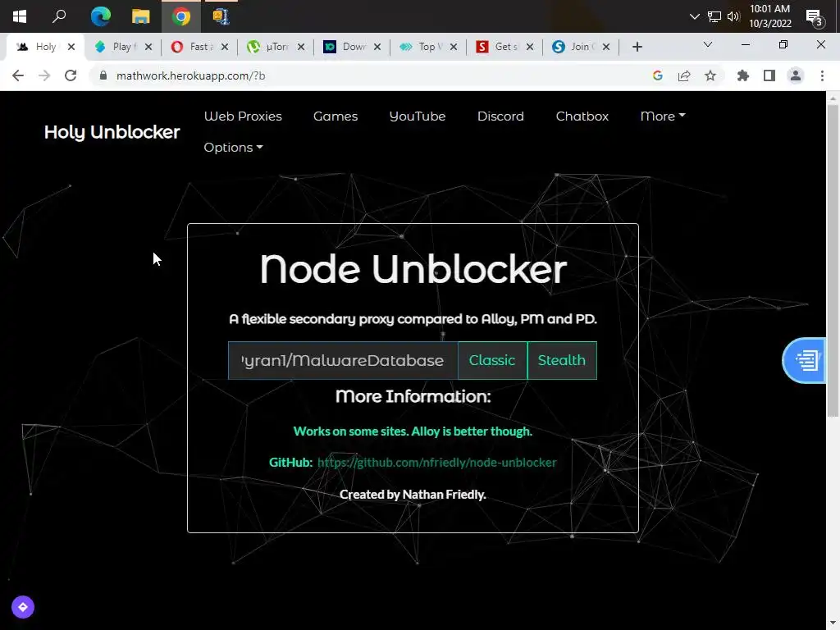Image resolution: width=840 pixels, height=630 pixels.
Task: Open the Chrome three-dot menu
Action: (x=822, y=75)
